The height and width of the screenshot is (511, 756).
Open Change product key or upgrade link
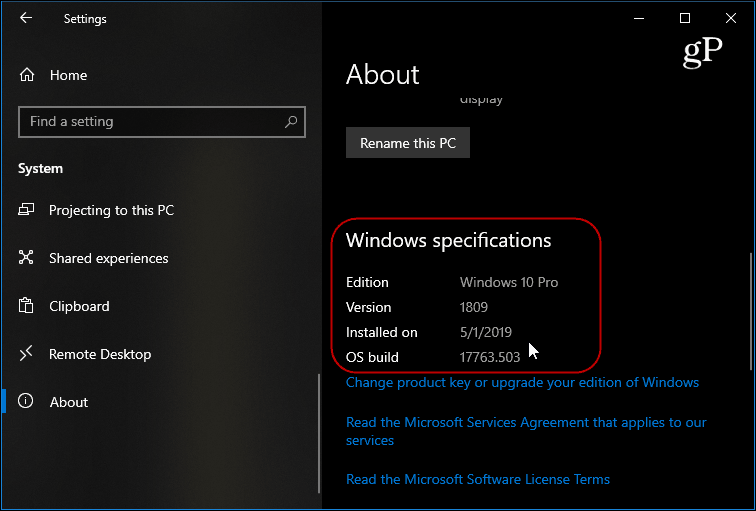522,382
